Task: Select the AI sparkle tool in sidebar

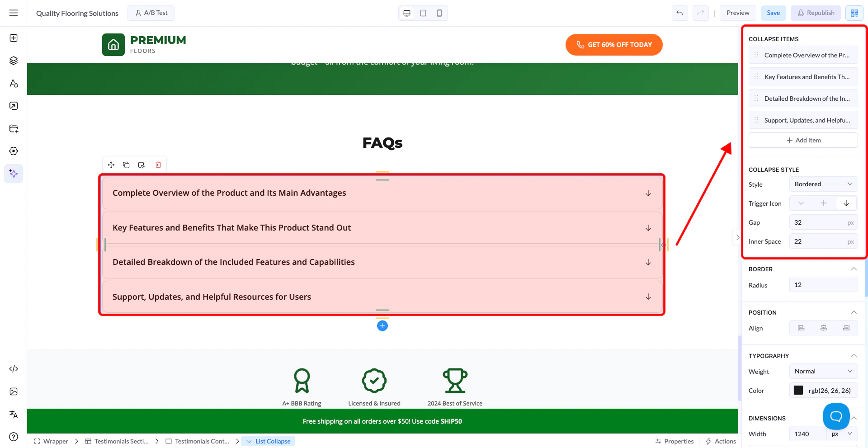Action: [14, 174]
